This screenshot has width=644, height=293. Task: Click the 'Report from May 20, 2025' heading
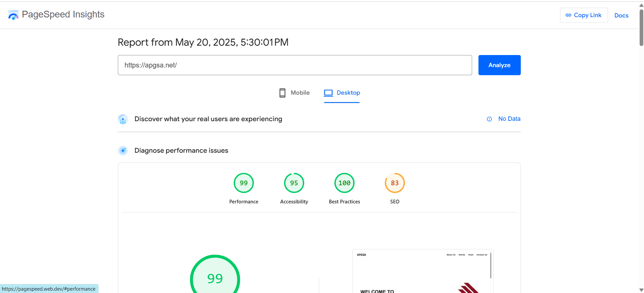pyautogui.click(x=203, y=42)
